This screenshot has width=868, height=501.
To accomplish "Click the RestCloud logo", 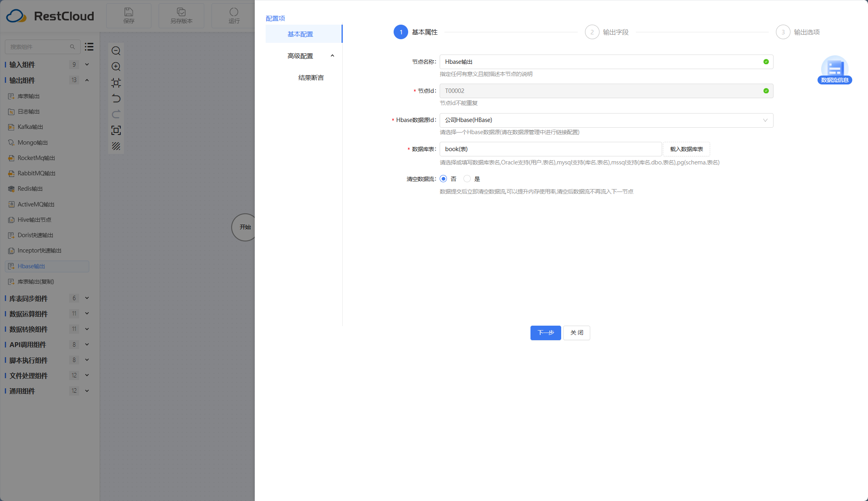I will click(50, 16).
